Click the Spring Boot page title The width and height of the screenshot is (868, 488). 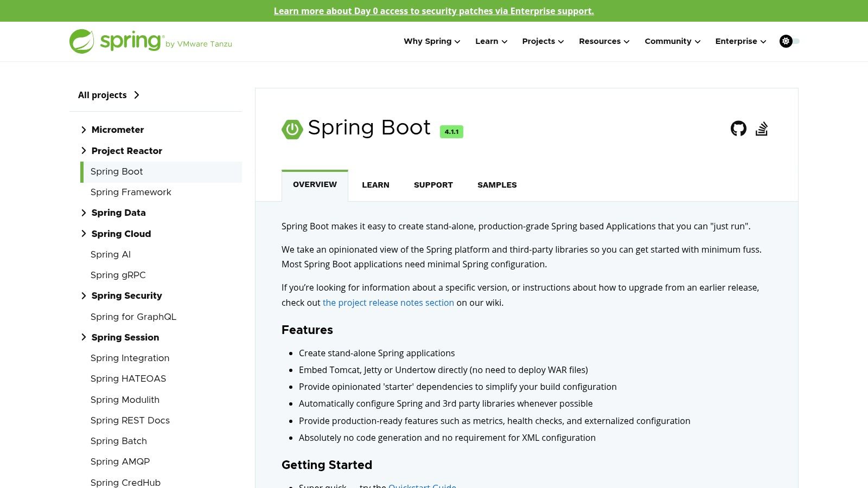coord(369,127)
